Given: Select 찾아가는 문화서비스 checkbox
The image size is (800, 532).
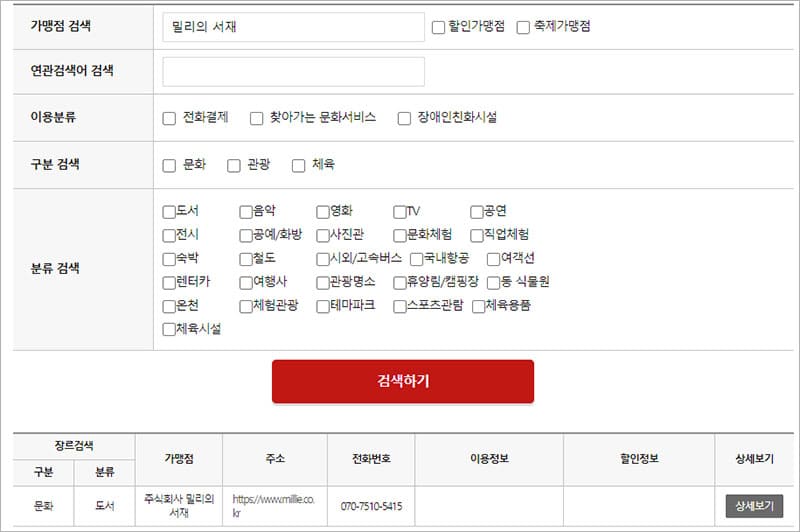Looking at the screenshot, I should click(x=256, y=118).
